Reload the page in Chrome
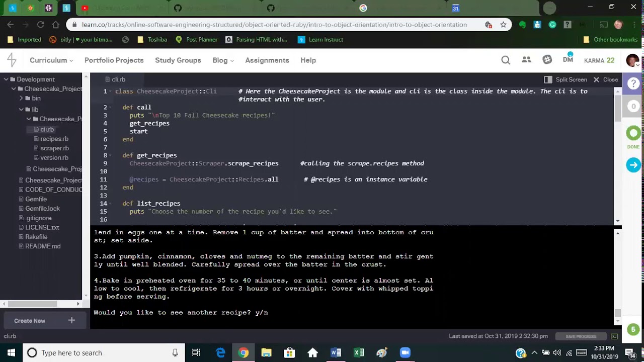This screenshot has height=362, width=644. (x=41, y=25)
